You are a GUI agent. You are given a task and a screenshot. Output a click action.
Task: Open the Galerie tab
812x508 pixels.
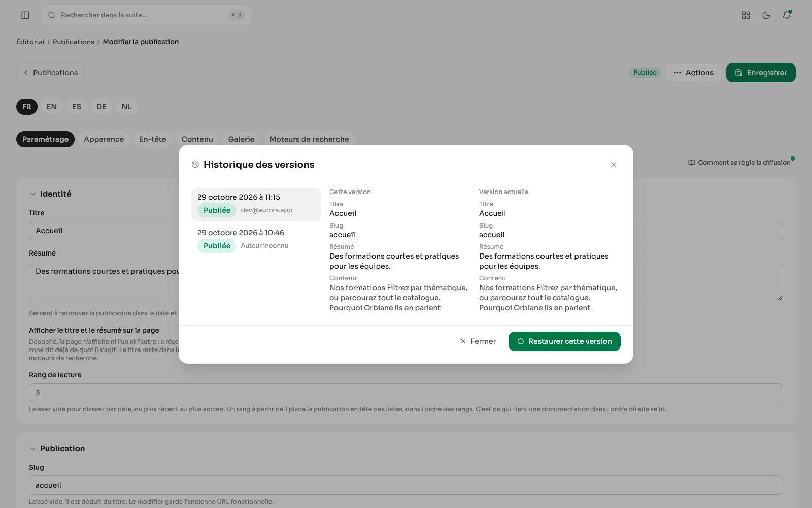[x=241, y=139]
